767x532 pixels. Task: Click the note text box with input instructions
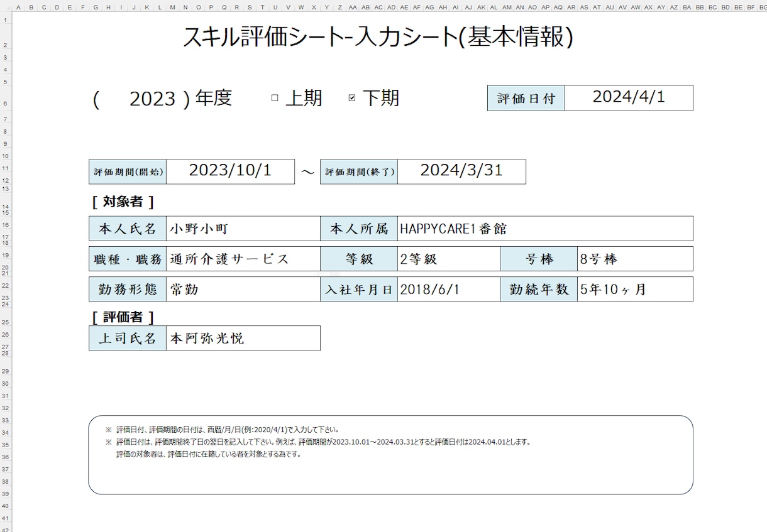click(x=390, y=455)
